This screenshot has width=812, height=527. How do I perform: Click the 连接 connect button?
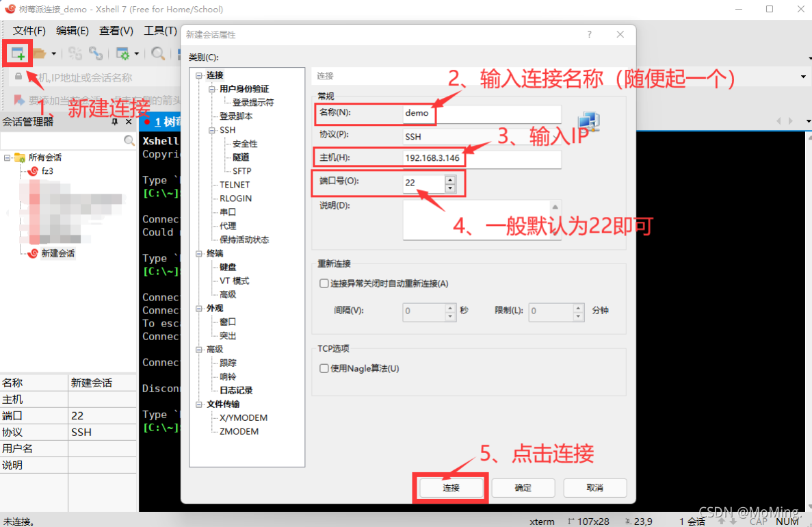[451, 487]
